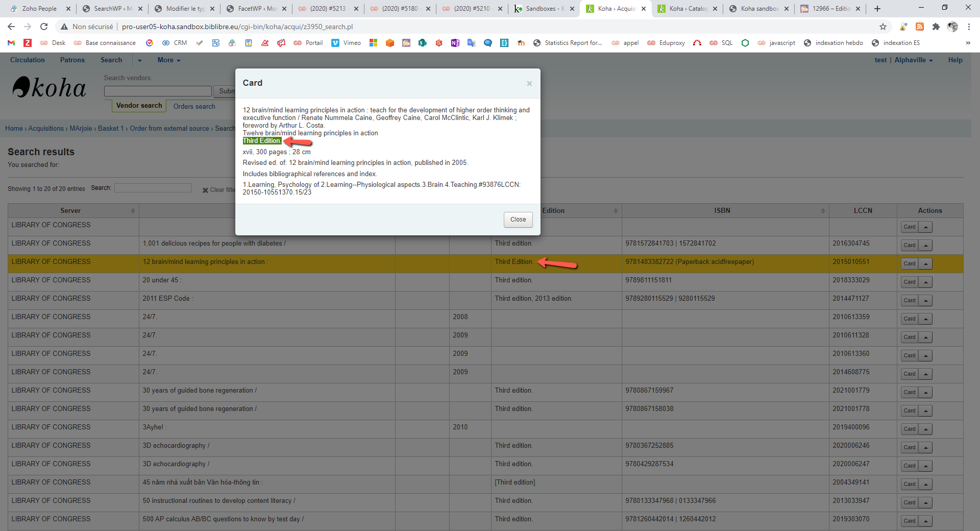Open a new browser tab

click(x=877, y=9)
